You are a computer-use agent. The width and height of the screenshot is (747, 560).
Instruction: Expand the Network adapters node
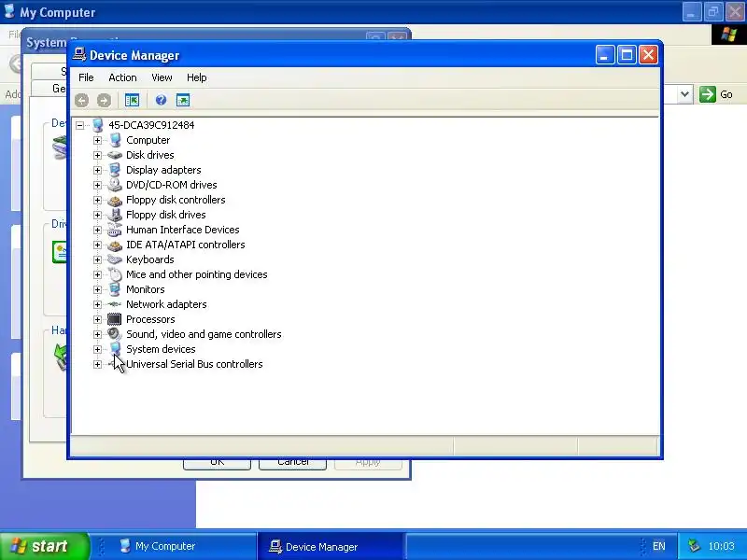point(98,304)
